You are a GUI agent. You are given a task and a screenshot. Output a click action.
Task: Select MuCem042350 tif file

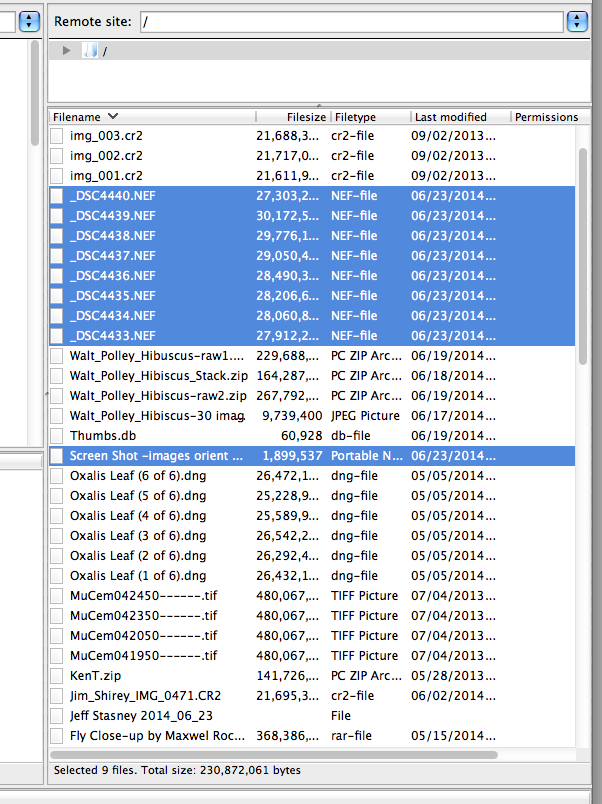312,616
